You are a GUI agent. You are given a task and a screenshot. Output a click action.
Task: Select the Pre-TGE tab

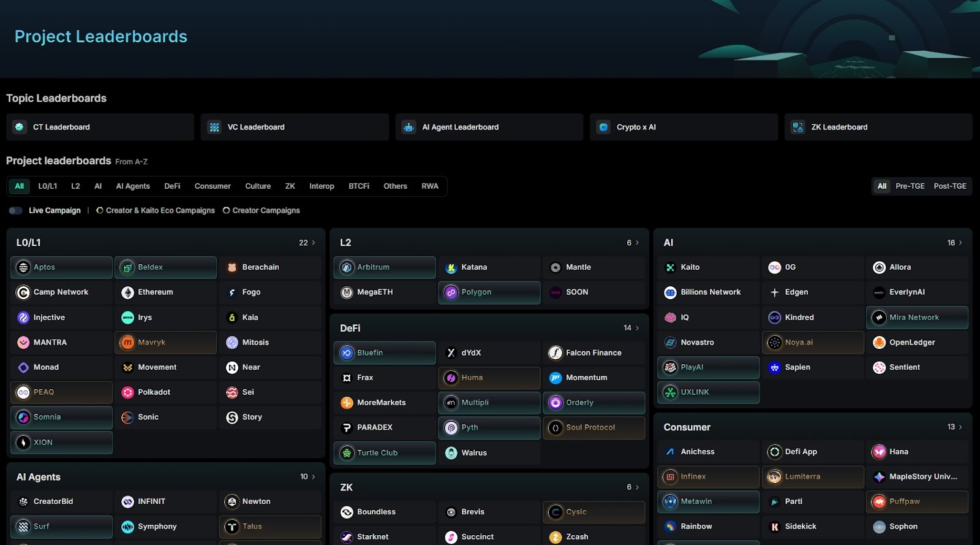pos(910,186)
